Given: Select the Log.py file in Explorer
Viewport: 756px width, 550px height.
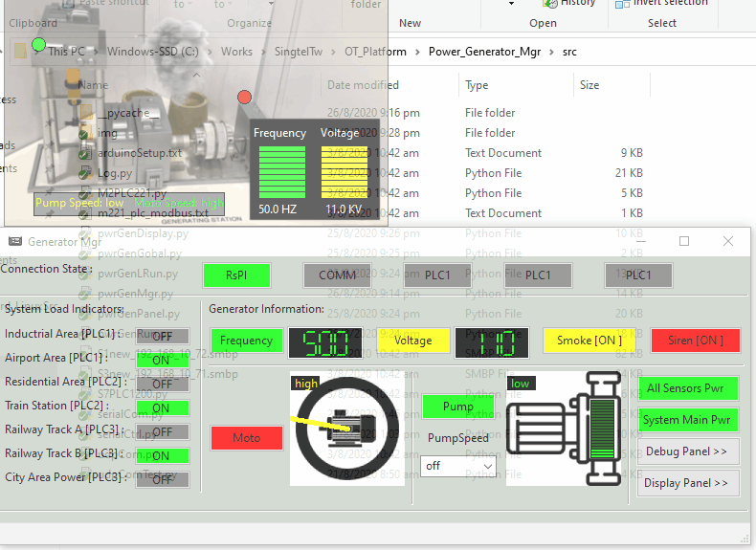Looking at the screenshot, I should [115, 173].
